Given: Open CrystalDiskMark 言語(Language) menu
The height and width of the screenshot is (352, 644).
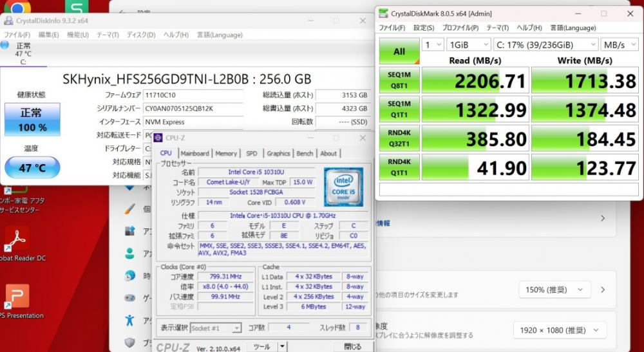Looking at the screenshot, I should tap(573, 28).
